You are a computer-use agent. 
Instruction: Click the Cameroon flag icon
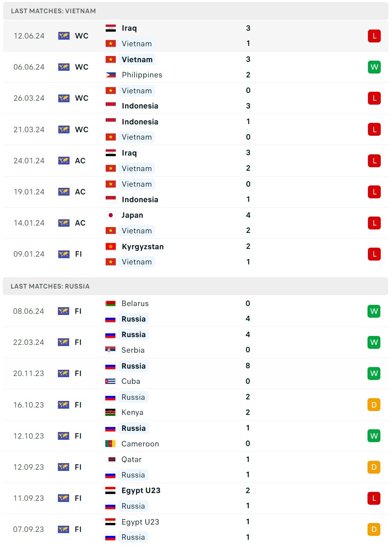coord(110,444)
